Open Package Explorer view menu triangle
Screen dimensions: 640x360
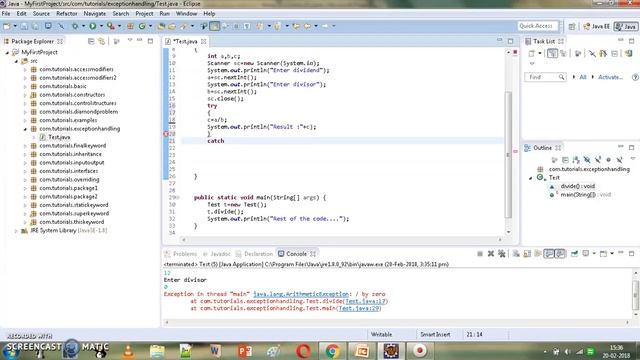click(x=130, y=40)
